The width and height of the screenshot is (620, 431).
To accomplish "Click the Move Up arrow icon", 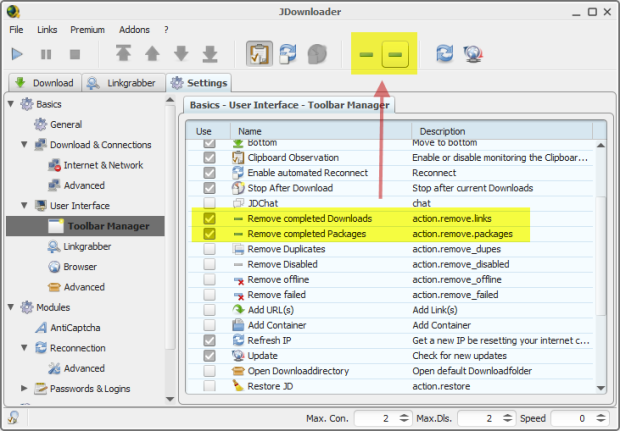I will (152, 53).
